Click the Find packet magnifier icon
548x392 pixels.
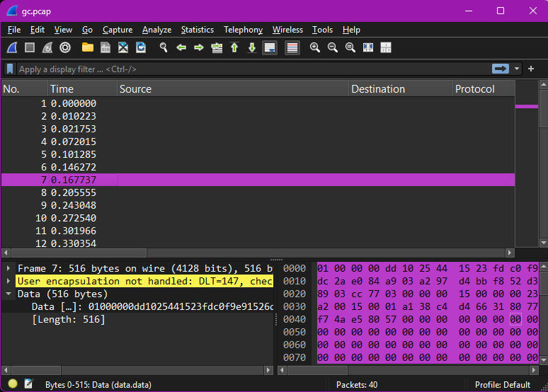point(164,47)
